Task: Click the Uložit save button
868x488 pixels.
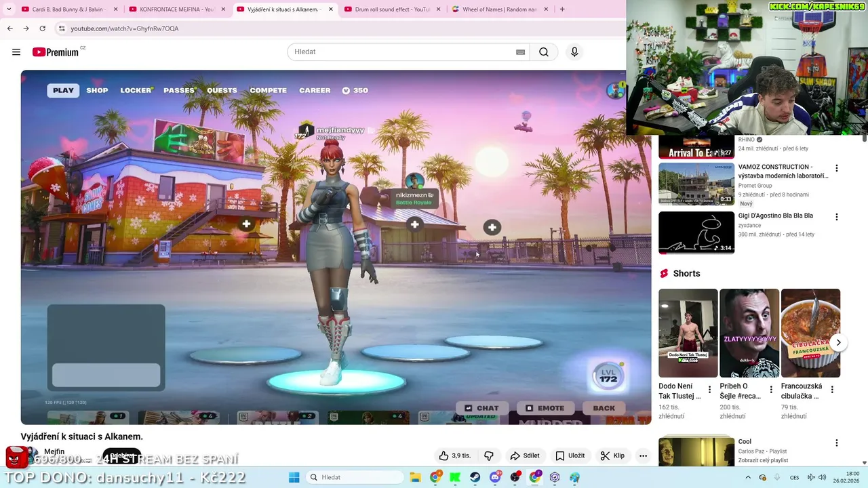Action: [570, 456]
